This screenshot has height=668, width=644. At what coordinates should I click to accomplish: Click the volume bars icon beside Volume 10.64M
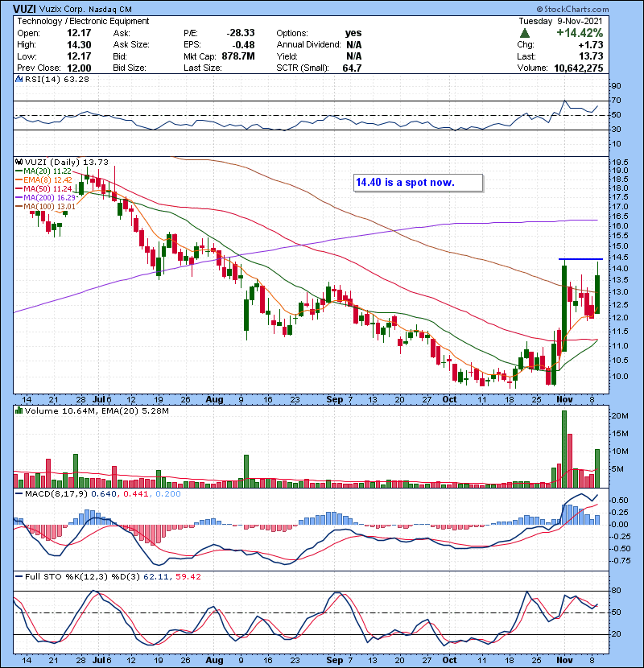point(19,410)
